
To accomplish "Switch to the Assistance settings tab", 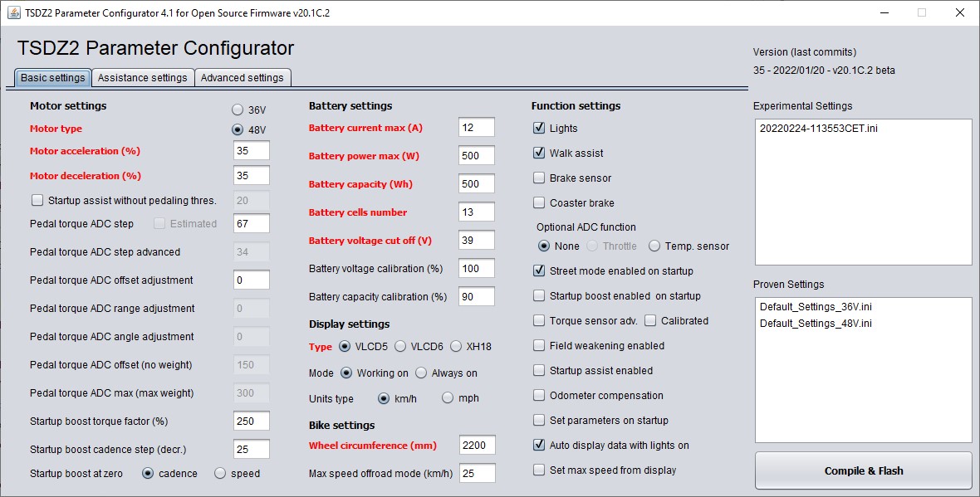I will 142,78.
